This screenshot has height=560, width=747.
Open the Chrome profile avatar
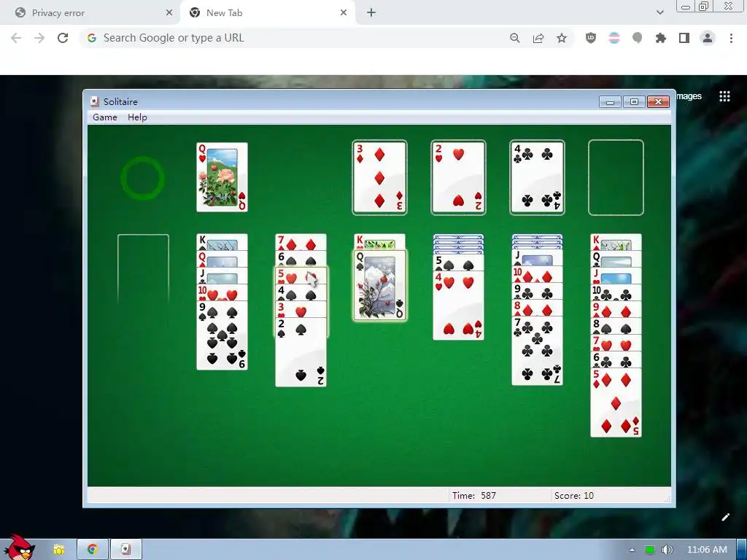[x=708, y=38]
